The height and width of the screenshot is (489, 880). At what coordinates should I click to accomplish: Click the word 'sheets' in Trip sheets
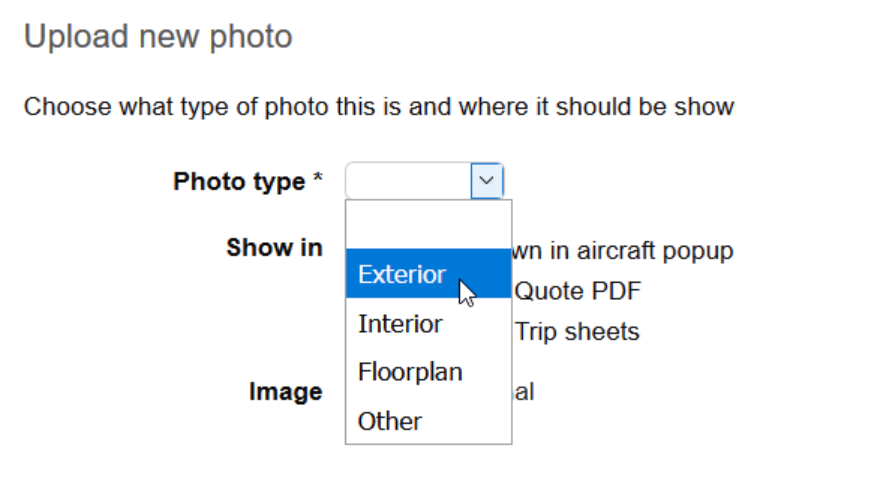pos(602,331)
